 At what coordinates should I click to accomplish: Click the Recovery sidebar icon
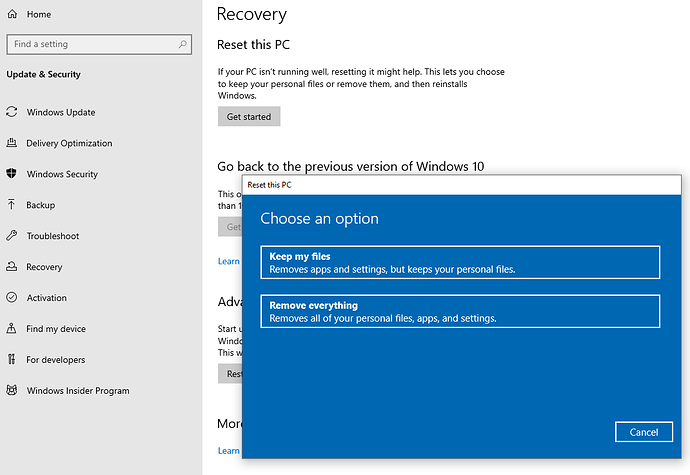pos(12,266)
